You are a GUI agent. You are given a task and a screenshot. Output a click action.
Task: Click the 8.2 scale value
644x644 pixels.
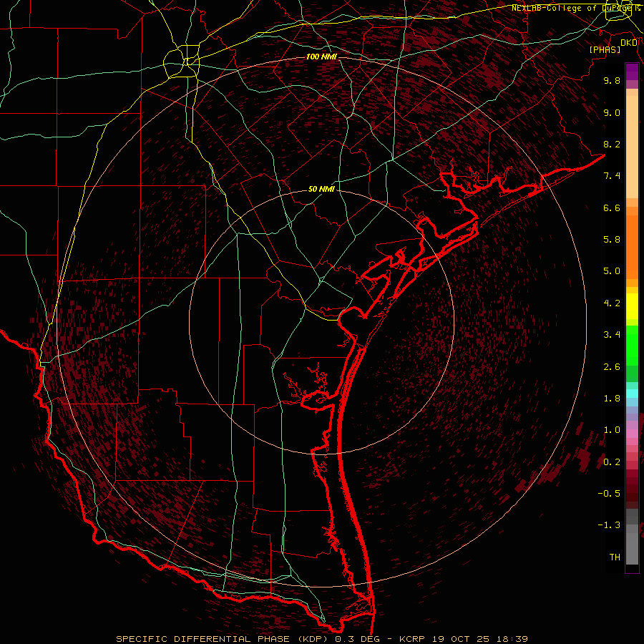click(612, 144)
